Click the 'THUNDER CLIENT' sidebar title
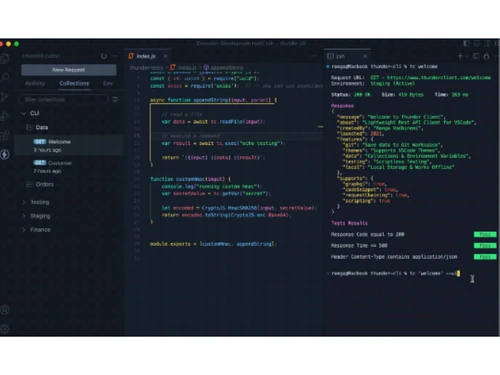500x375 pixels. [x=41, y=56]
